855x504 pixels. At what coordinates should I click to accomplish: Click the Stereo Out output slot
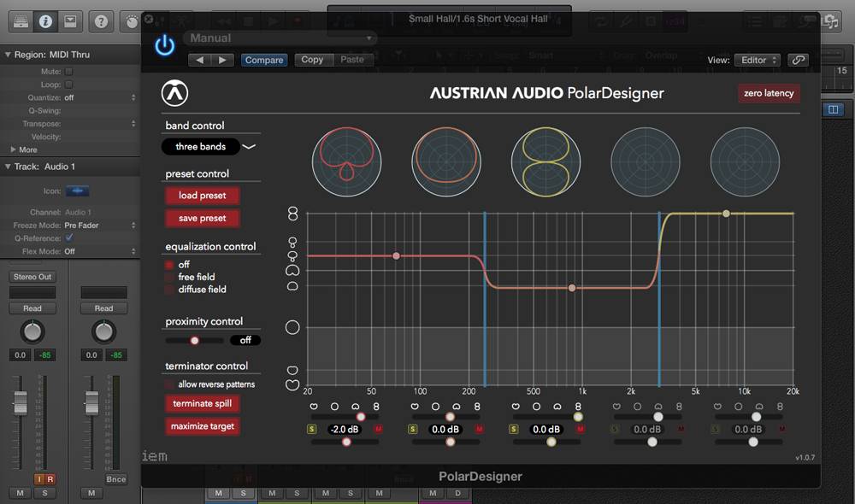coord(32,277)
